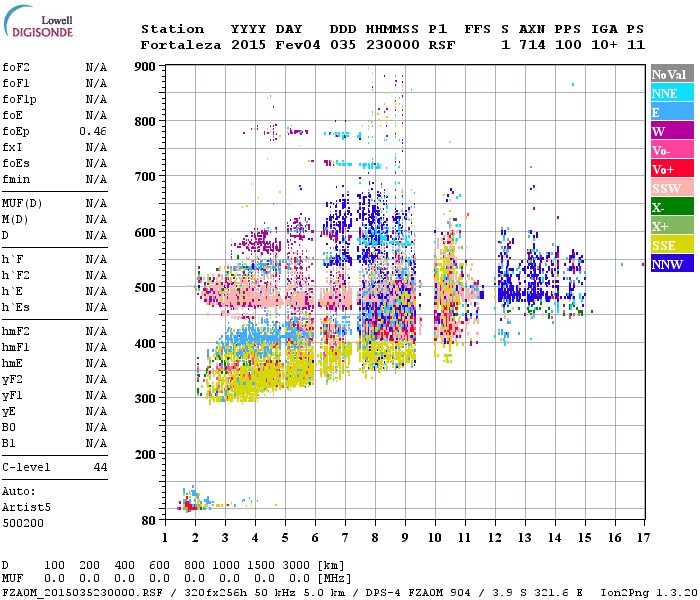Click the N/A value next to fmin
This screenshot has height=600, width=700.
[x=96, y=179]
